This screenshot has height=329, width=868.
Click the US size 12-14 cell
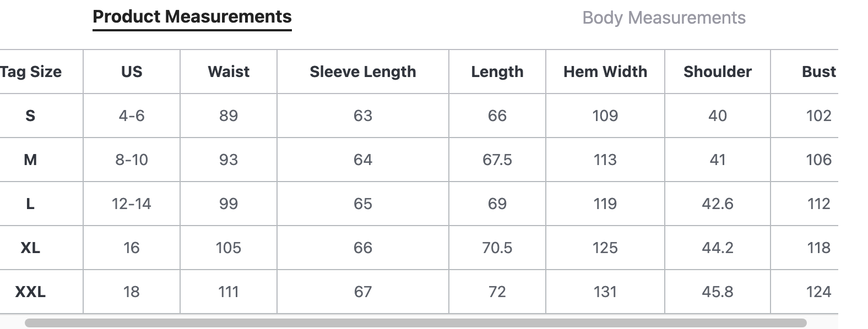pyautogui.click(x=132, y=204)
